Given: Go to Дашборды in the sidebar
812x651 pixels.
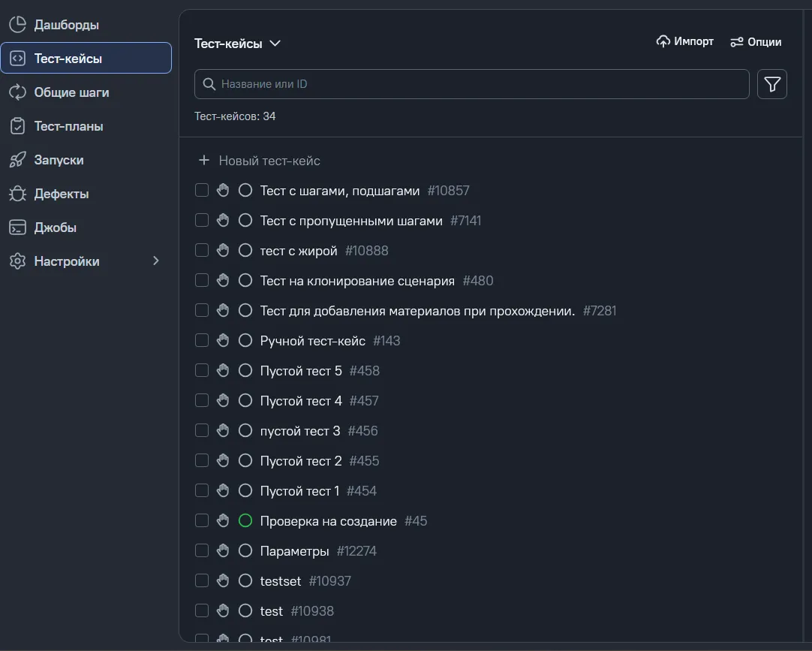Looking at the screenshot, I should 86,24.
